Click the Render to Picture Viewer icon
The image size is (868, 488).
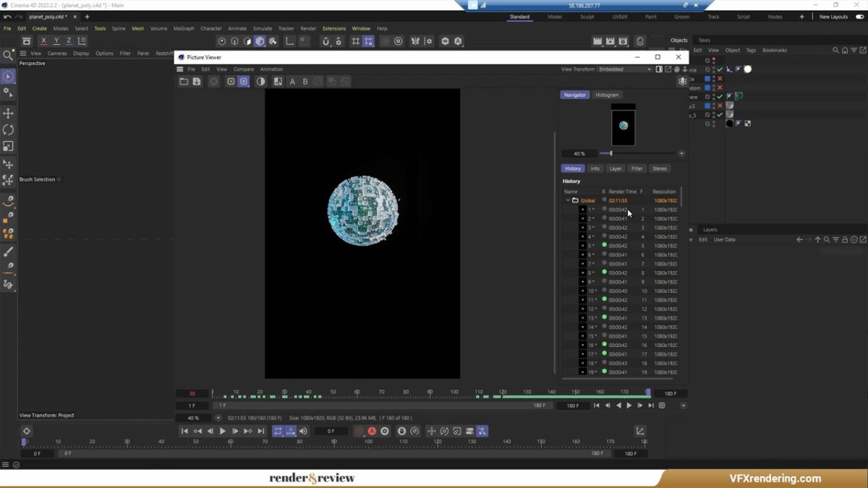pos(611,41)
